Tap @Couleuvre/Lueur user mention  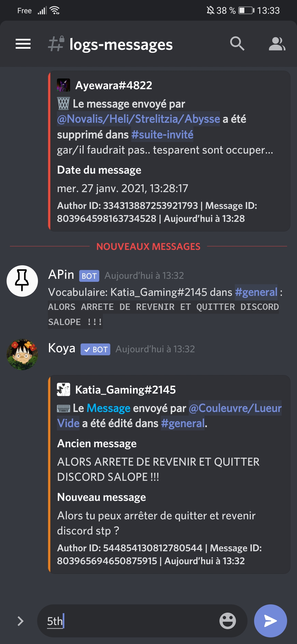[235, 408]
